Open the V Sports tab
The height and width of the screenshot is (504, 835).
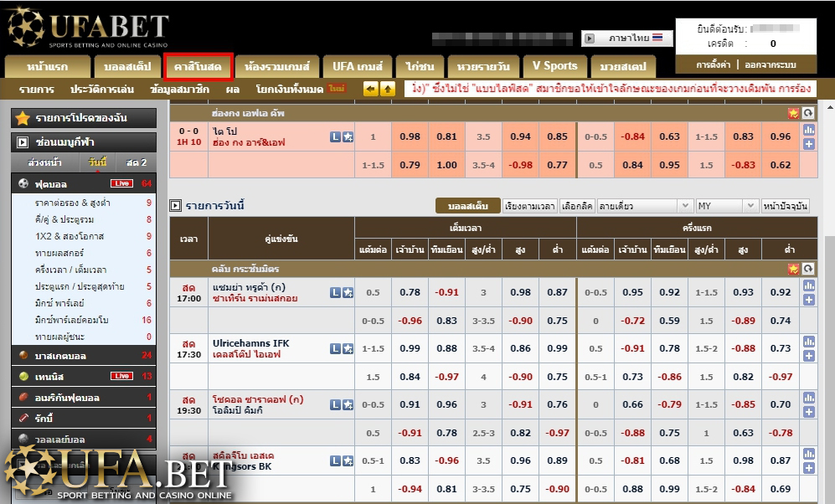(x=555, y=66)
